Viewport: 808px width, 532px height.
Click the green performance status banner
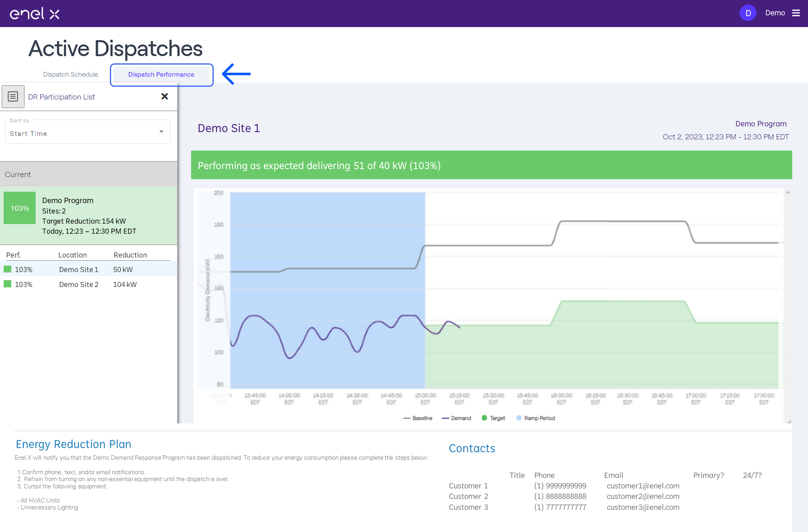491,165
